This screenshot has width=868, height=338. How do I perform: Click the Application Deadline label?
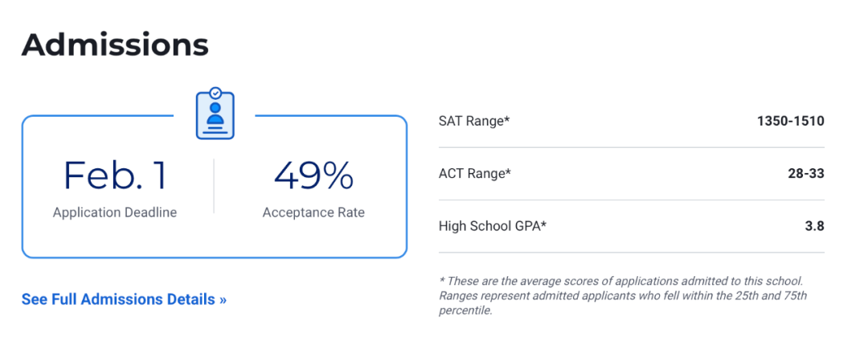pos(115,212)
